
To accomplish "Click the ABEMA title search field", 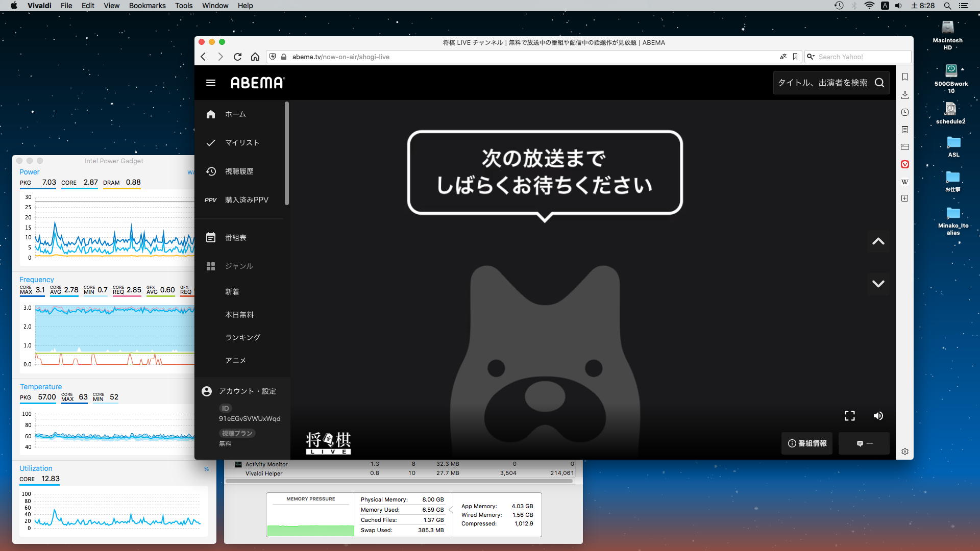I will click(822, 83).
